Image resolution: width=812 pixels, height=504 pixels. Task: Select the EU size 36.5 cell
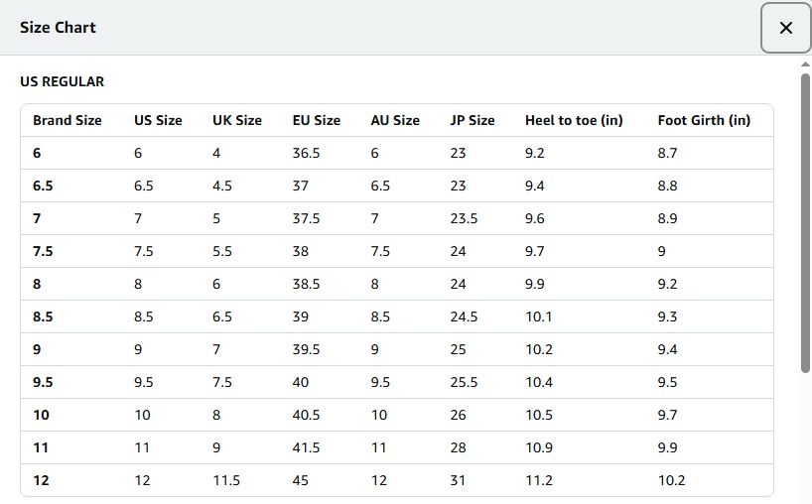click(306, 153)
